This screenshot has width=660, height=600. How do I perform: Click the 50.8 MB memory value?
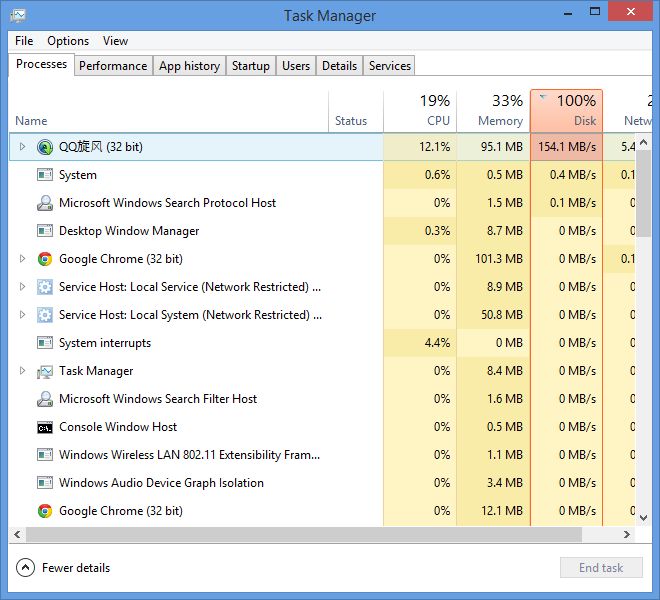[x=502, y=315]
